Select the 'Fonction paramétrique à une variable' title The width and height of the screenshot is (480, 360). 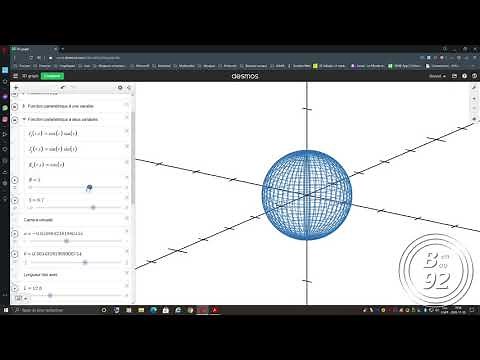click(61, 106)
